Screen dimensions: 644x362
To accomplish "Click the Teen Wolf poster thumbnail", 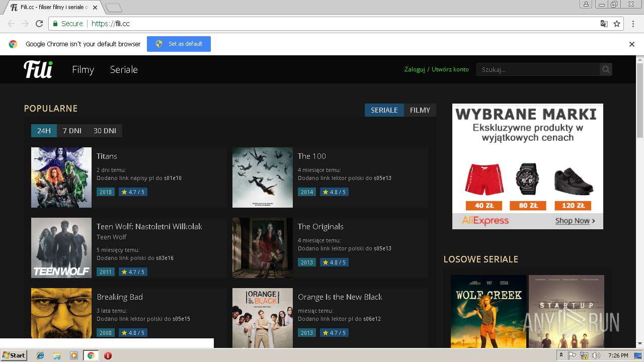I will [61, 248].
